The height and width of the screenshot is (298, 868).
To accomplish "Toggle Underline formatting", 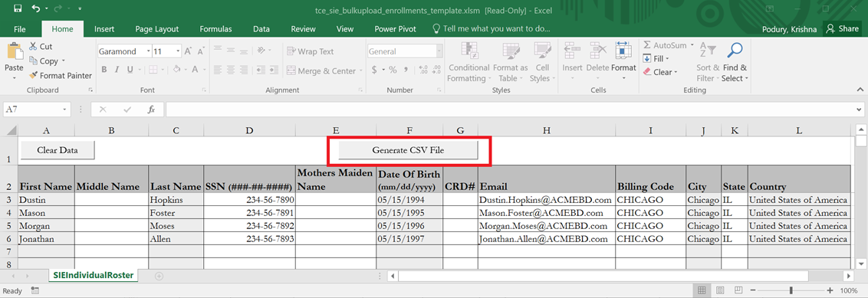I will click(x=130, y=70).
